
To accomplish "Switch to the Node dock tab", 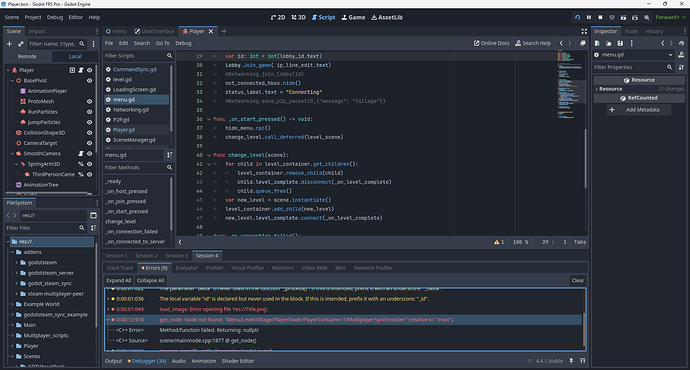I will tap(631, 31).
